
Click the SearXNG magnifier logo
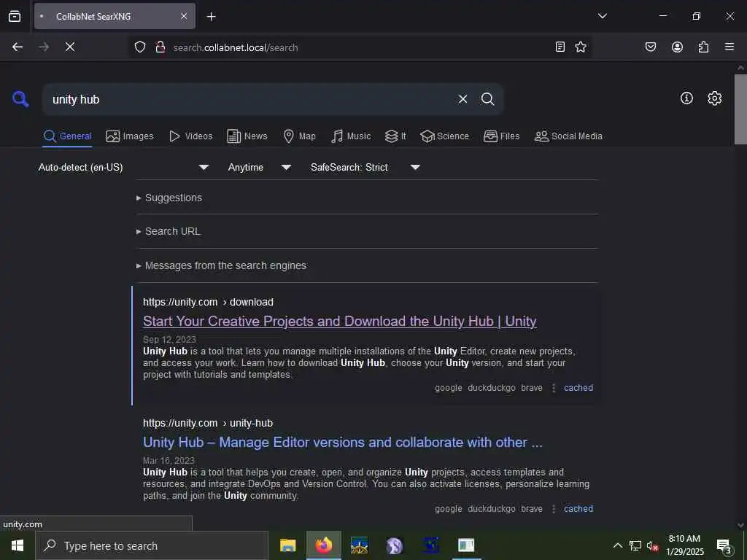[x=20, y=99]
